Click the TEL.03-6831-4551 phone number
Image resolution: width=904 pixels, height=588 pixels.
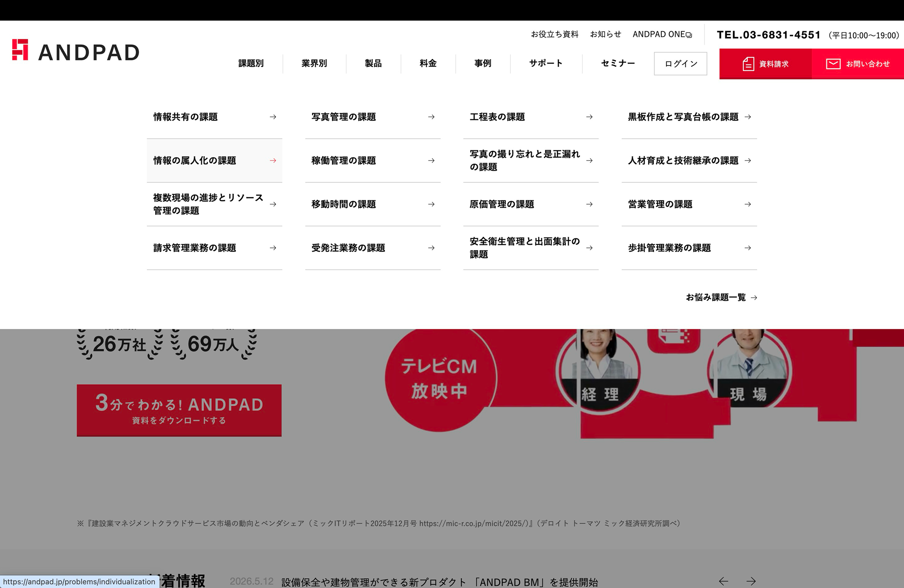[768, 35]
